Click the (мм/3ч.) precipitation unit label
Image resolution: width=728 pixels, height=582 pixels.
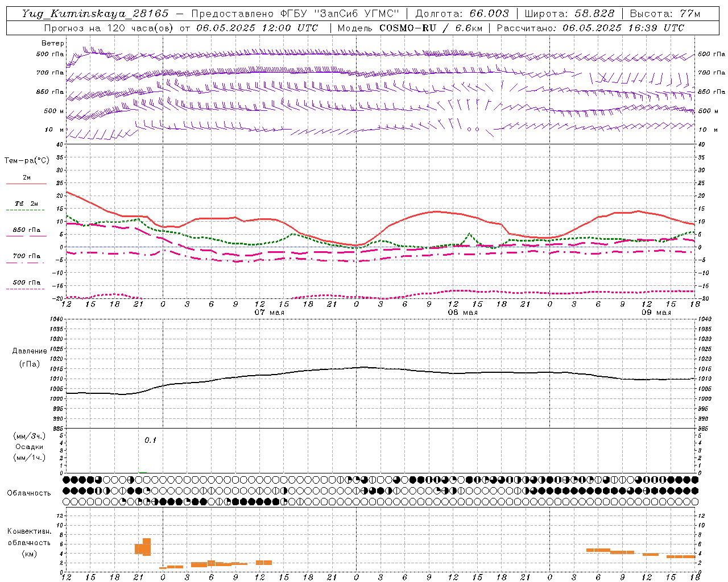point(30,436)
